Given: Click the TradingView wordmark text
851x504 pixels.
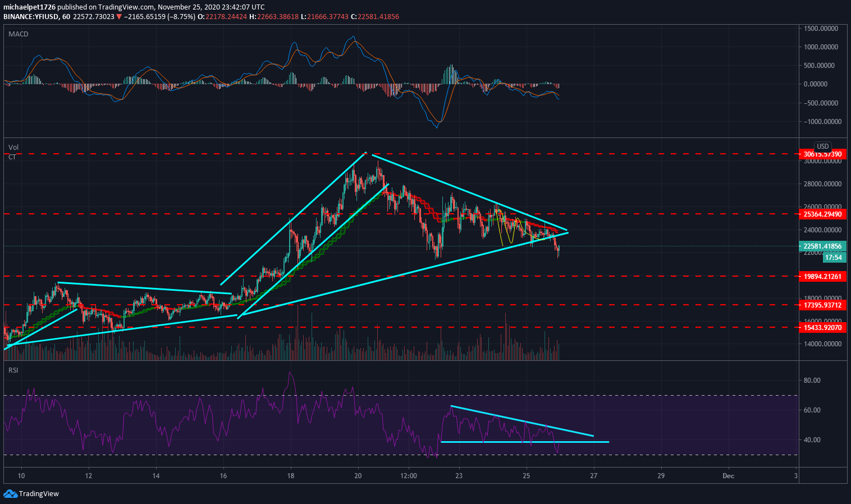Looking at the screenshot, I should click(39, 494).
